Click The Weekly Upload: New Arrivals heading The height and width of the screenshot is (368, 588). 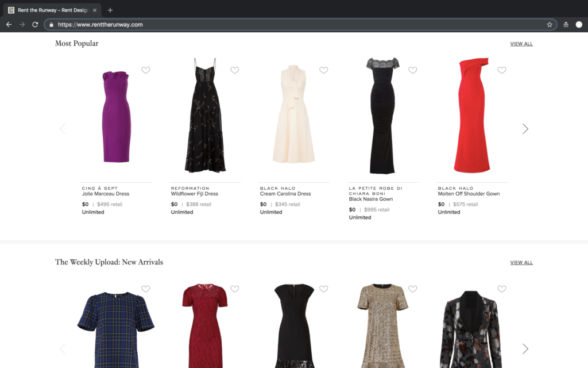coord(109,262)
